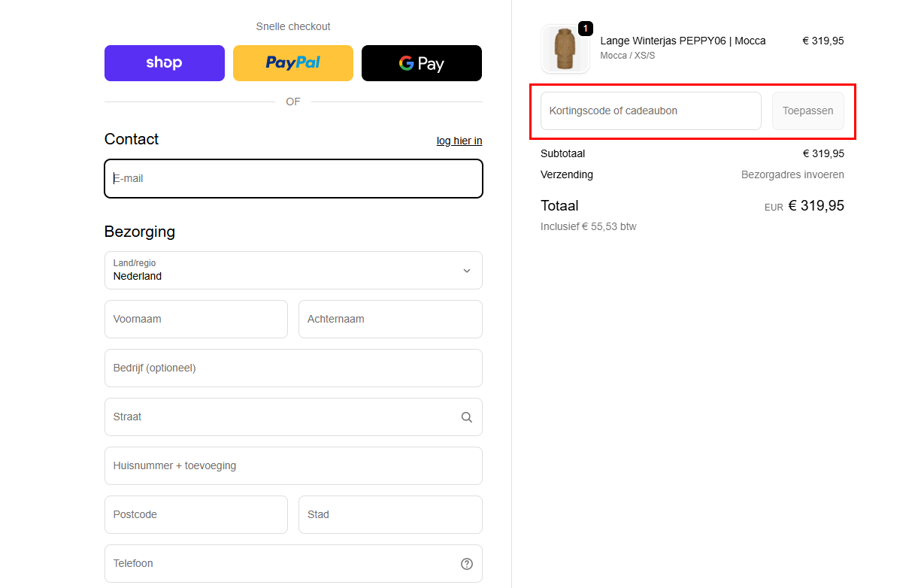Open the Mocca winter coat thumbnail

[x=565, y=49]
